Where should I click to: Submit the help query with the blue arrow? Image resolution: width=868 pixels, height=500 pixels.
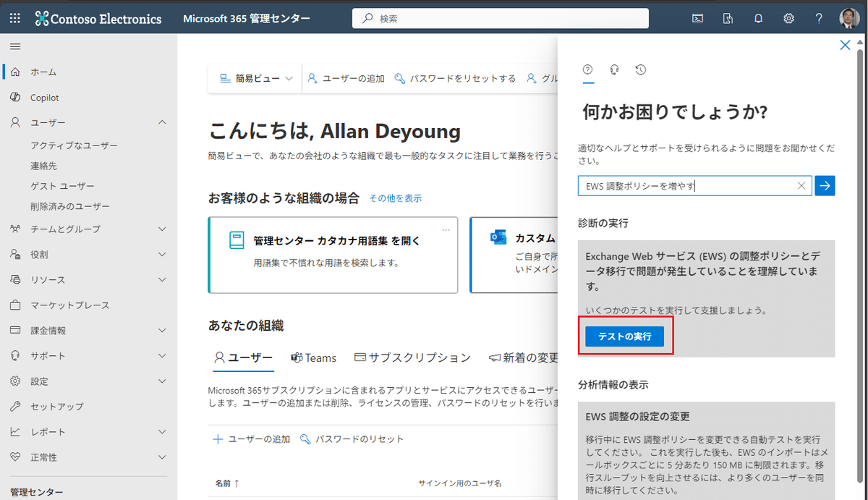[825, 185]
